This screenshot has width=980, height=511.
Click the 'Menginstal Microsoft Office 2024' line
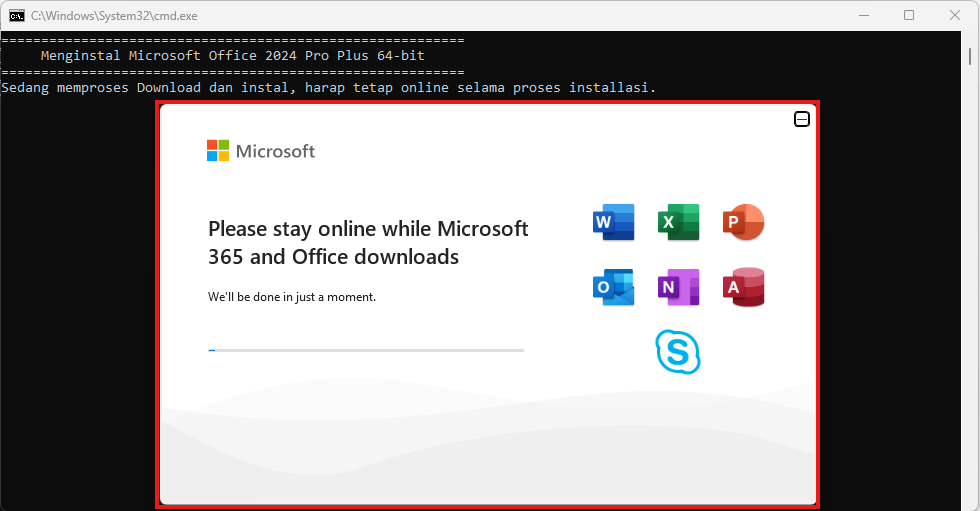pyautogui.click(x=232, y=56)
